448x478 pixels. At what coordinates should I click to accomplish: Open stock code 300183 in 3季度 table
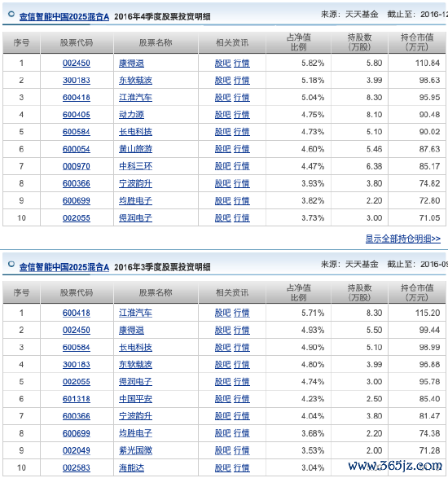pyautogui.click(x=77, y=365)
